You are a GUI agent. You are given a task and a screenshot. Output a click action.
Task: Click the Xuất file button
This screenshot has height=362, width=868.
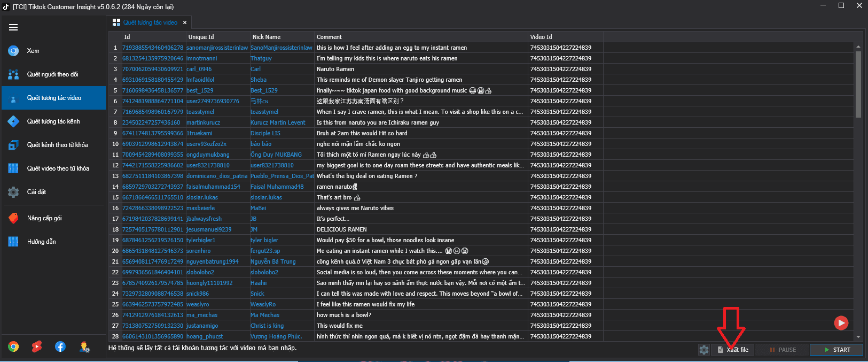point(732,350)
